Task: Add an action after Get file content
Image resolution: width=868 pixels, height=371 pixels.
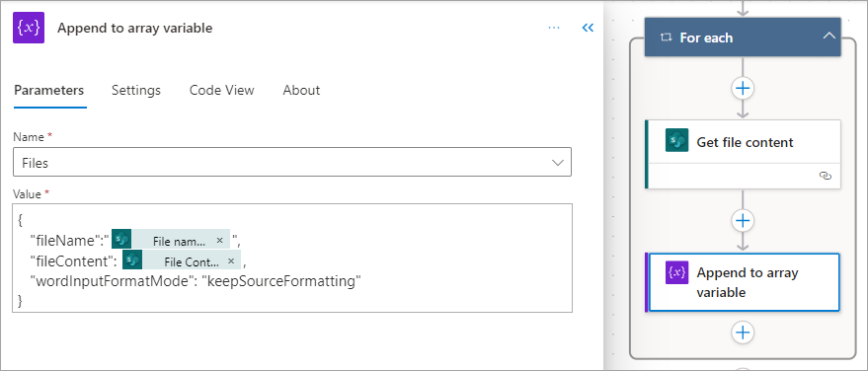Action: (743, 221)
